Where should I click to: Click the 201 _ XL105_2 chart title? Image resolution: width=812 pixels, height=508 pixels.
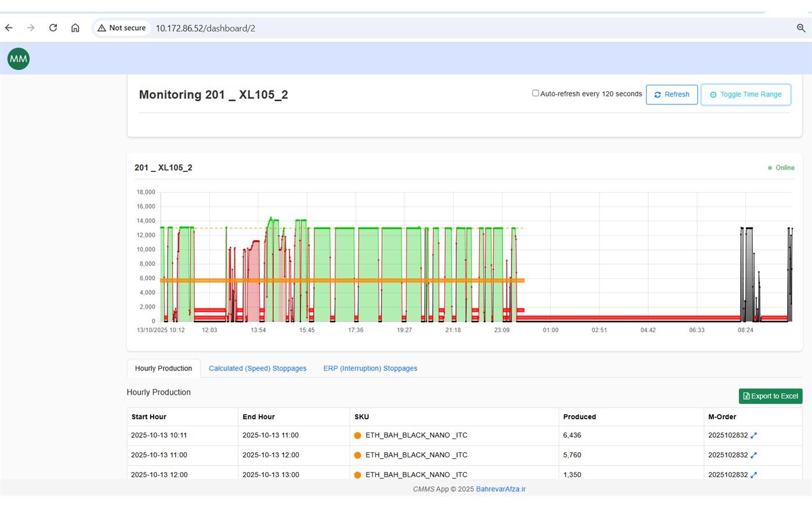pos(164,168)
